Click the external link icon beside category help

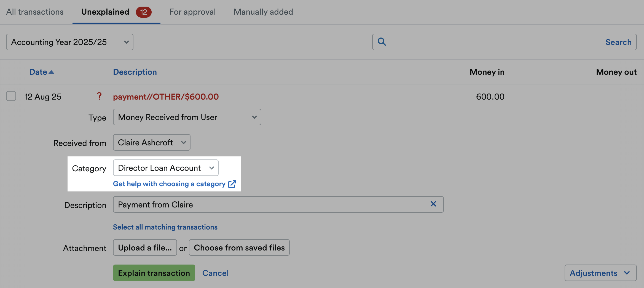click(232, 184)
